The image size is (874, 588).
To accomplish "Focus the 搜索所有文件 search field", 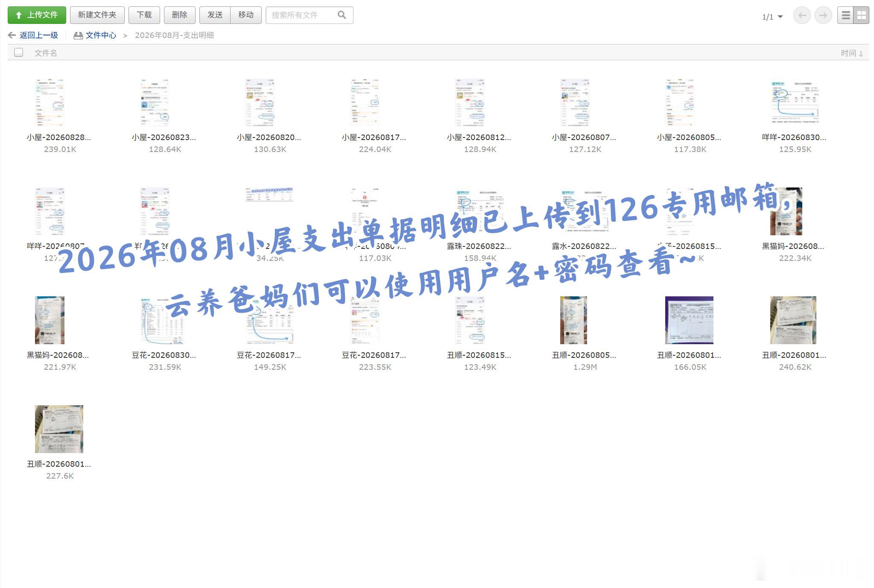I will [x=301, y=15].
